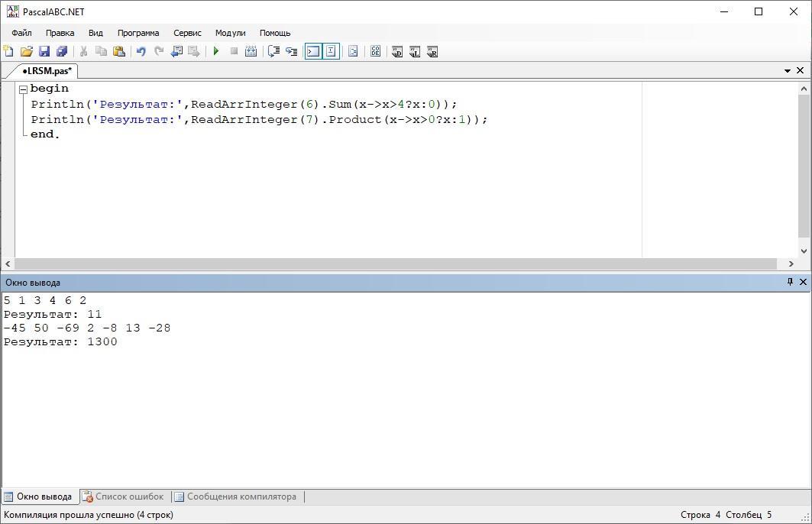Screen dimensions: 812x524
Task: Click the R toolbar icon
Action: click(432, 51)
